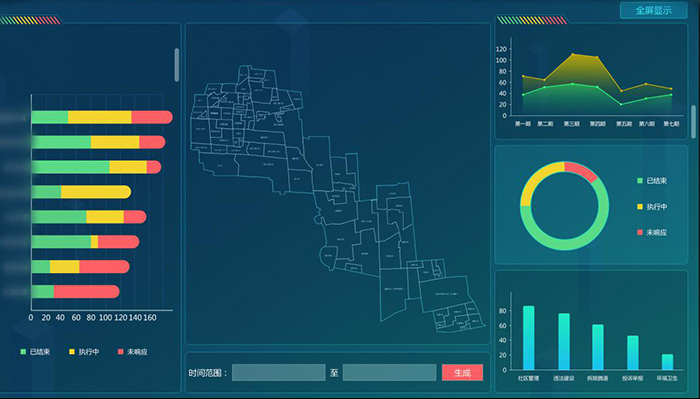This screenshot has height=399, width=700.
Task: Toggle 执行中 legend beside the donut chart
Action: (652, 207)
